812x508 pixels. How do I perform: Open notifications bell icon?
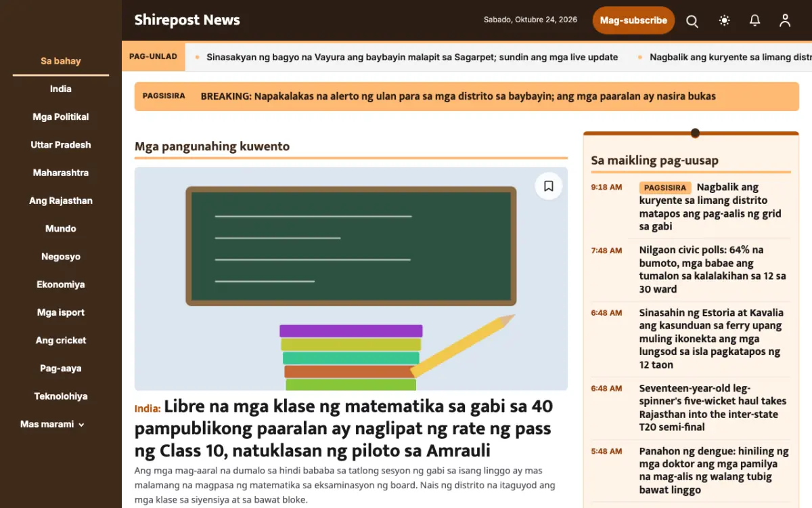(755, 21)
